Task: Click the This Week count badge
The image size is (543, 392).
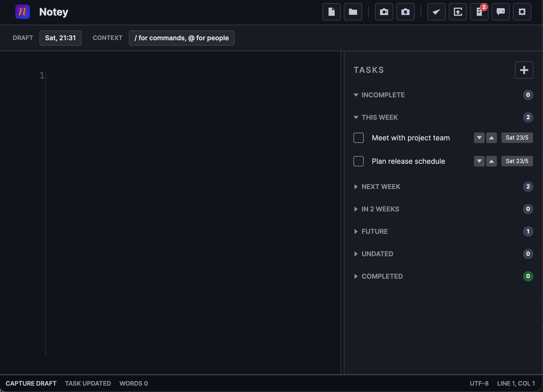Action: click(x=528, y=117)
